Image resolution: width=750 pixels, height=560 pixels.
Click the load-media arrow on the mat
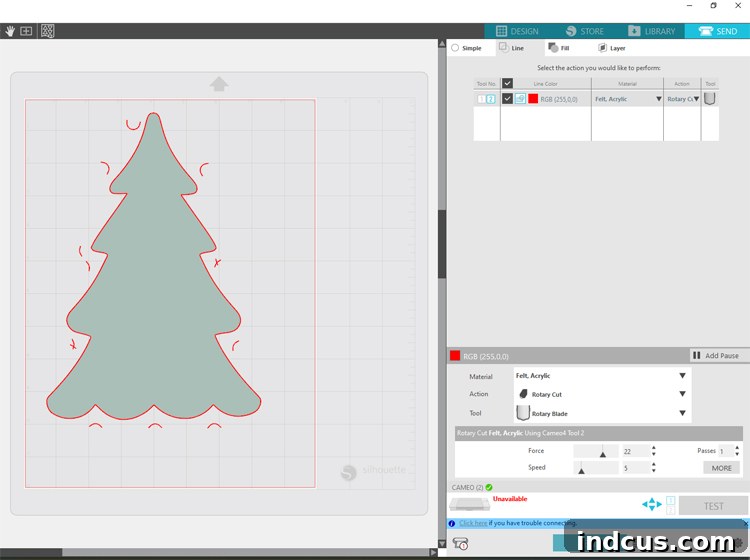219,84
